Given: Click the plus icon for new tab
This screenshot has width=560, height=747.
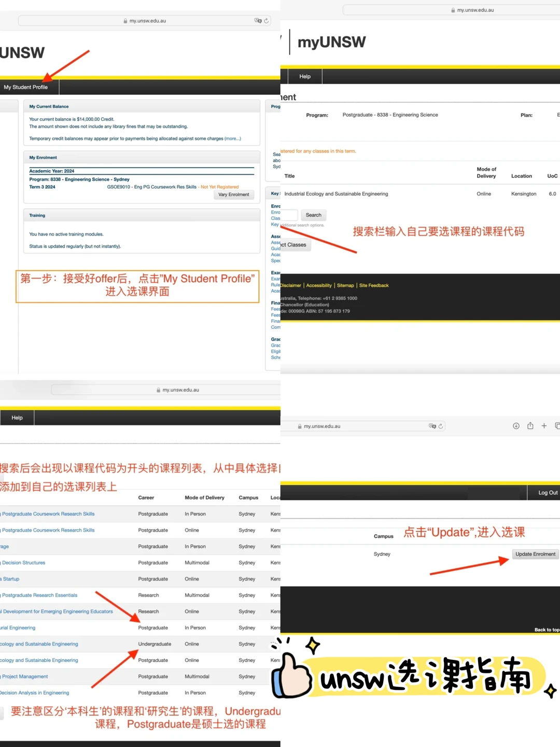Looking at the screenshot, I should (544, 426).
